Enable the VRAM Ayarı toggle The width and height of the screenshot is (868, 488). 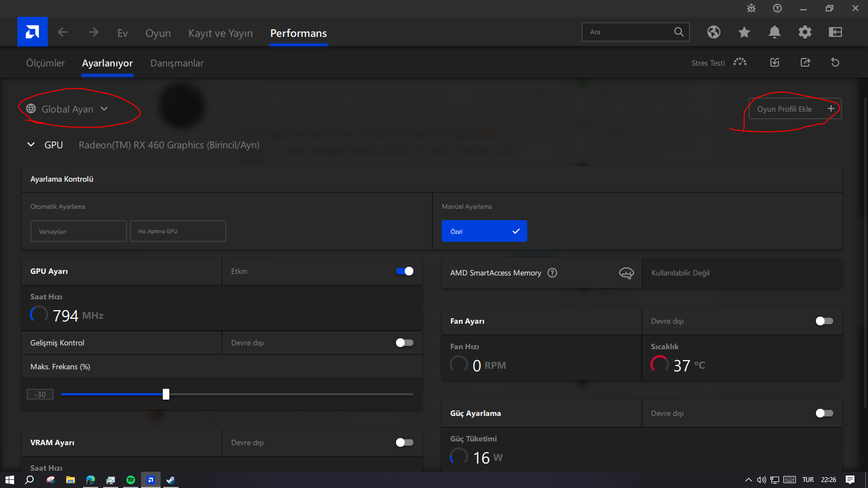(x=405, y=442)
